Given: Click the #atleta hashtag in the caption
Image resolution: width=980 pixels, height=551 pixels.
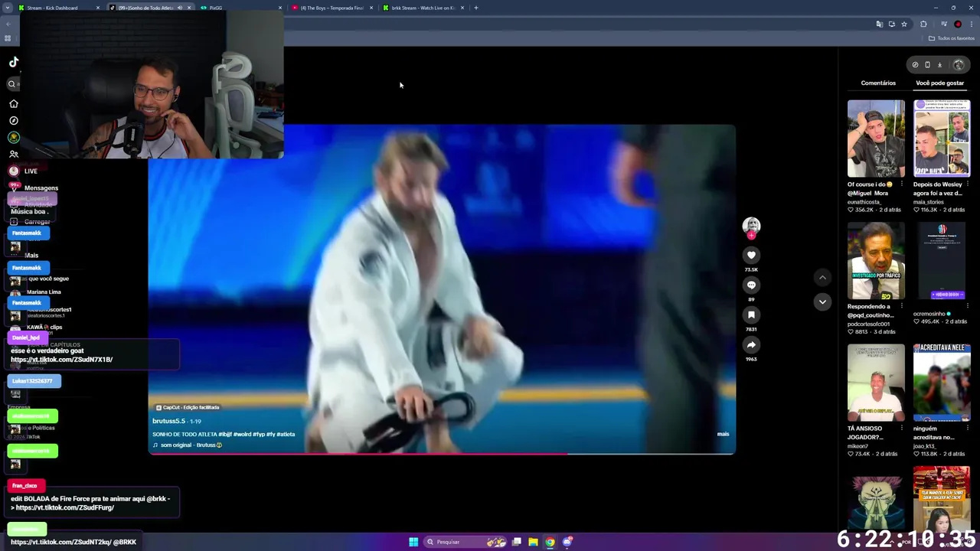Looking at the screenshot, I should coord(286,434).
